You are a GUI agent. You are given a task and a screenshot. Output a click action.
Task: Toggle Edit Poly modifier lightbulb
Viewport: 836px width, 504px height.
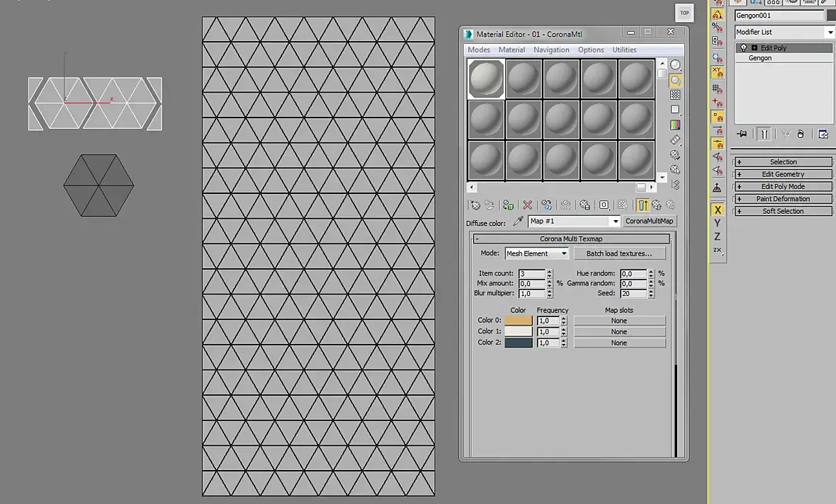(744, 48)
